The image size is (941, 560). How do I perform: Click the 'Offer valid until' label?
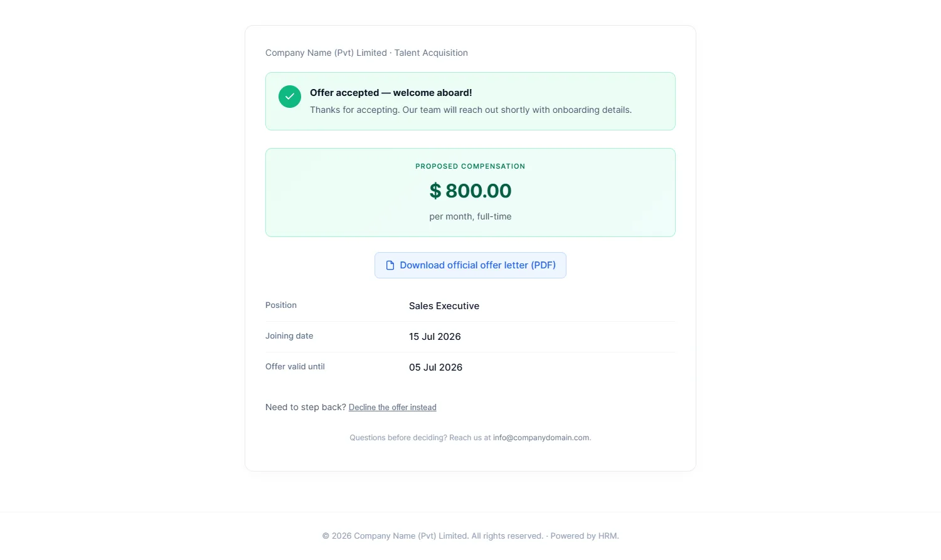coord(295,367)
